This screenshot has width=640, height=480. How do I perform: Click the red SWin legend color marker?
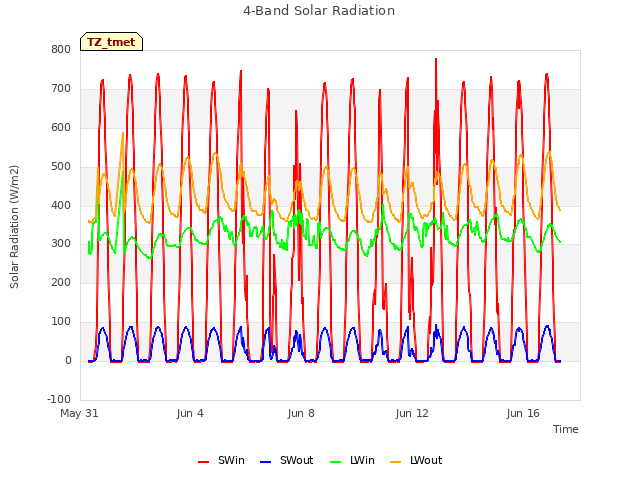click(203, 462)
